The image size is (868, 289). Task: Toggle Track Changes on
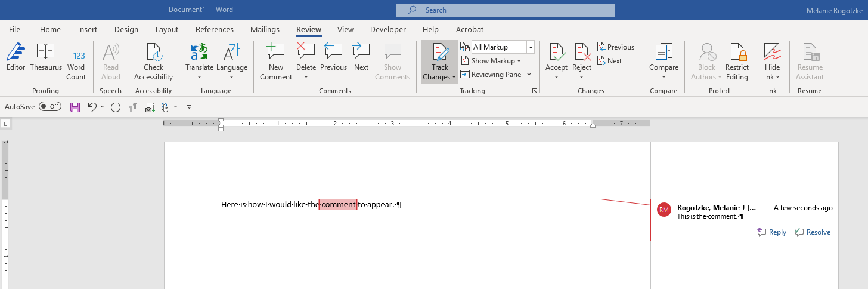tap(440, 54)
